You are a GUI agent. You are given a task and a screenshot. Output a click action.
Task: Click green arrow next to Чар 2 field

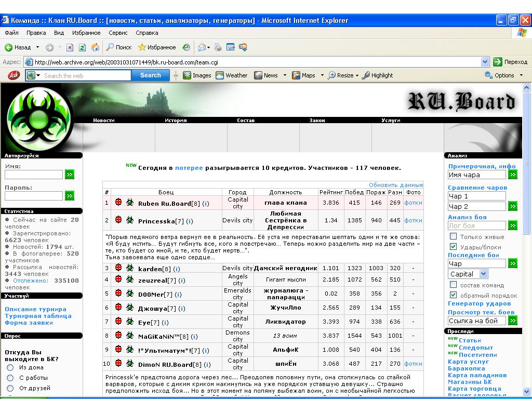tap(513, 206)
